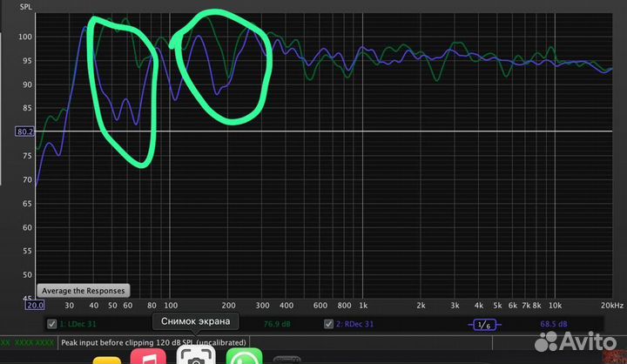Click the 76.9 dB readout value
Viewport: 627px width, 364px height.
click(277, 325)
